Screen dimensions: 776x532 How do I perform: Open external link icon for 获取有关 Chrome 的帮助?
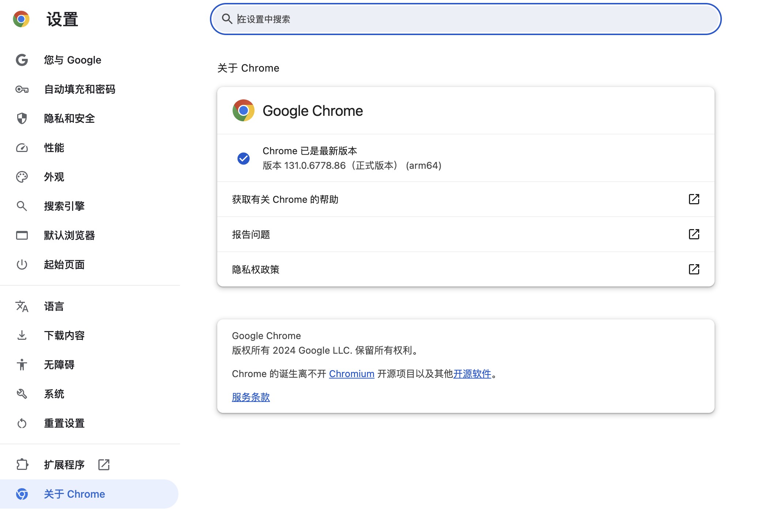[x=694, y=199]
